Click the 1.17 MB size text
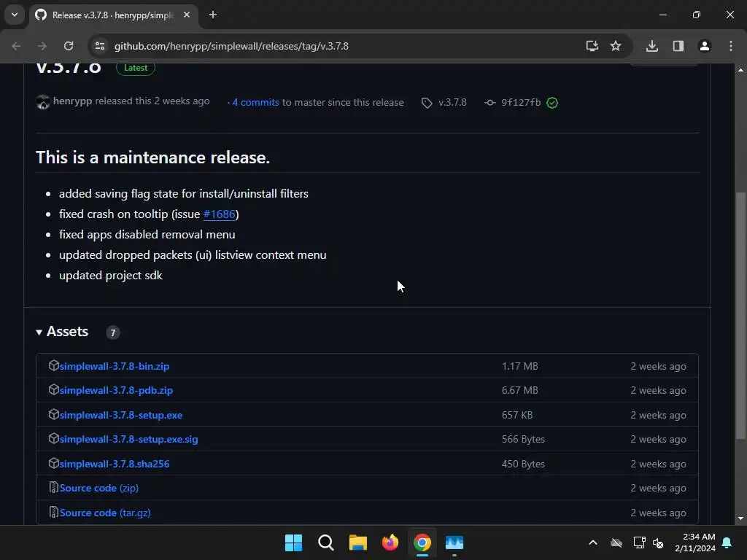747x560 pixels. [x=519, y=366]
